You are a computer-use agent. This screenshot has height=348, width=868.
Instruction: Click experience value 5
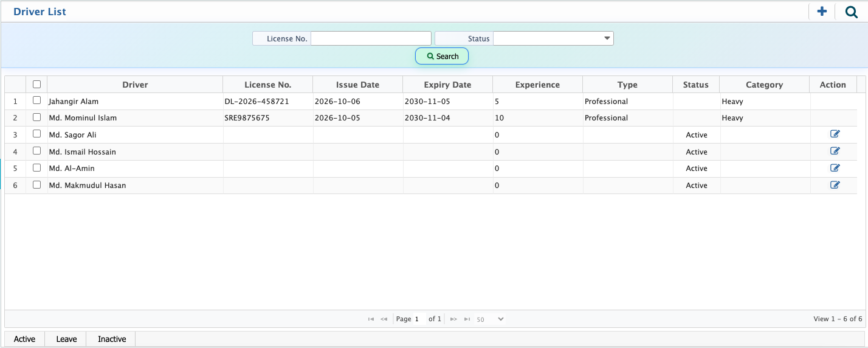click(497, 101)
